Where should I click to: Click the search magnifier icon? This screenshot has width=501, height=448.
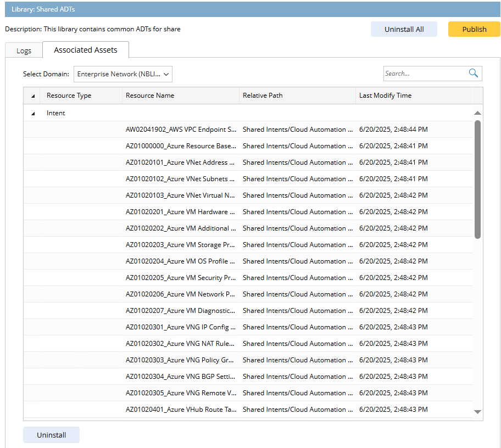point(473,73)
